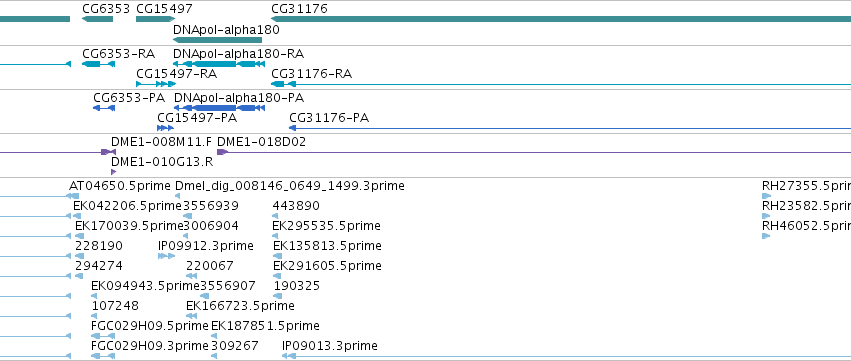Viewport: 851px width, 361px height.
Task: Click the EK295535.5prime EST marker
Action: pyautogui.click(x=275, y=236)
